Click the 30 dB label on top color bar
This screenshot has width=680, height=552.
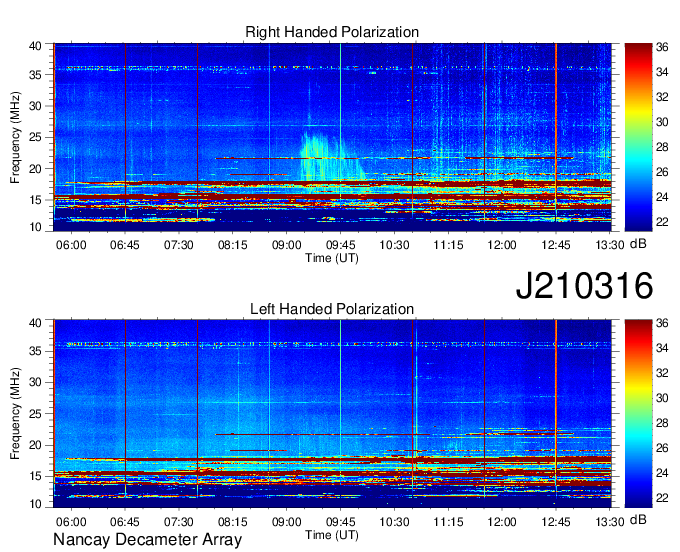(662, 122)
